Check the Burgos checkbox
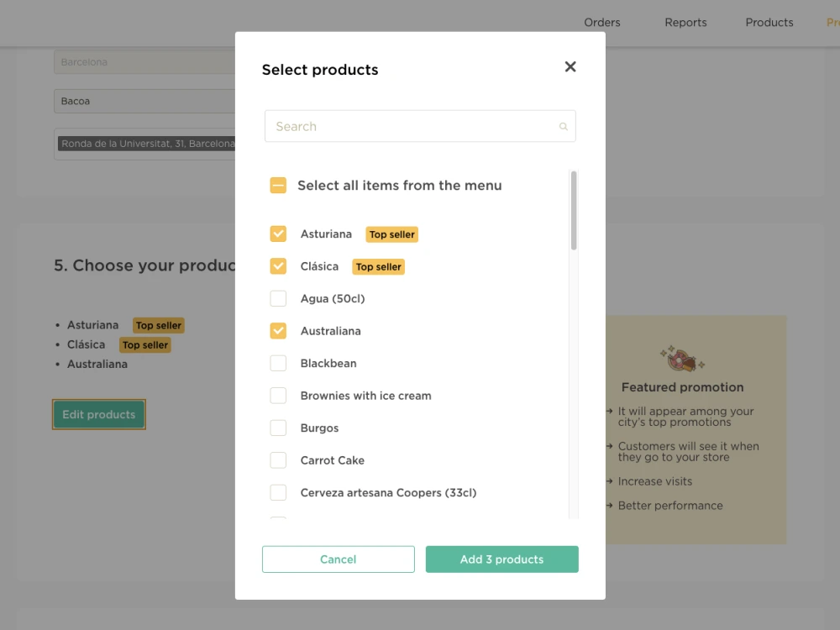This screenshot has height=630, width=840. tap(278, 428)
